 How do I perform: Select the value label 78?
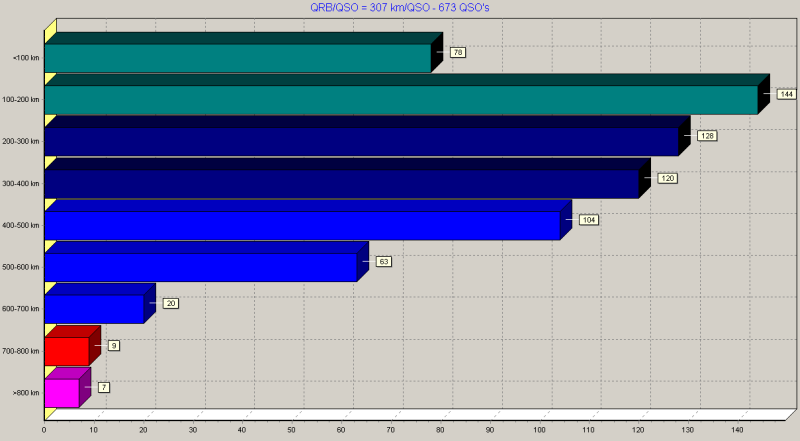[458, 52]
